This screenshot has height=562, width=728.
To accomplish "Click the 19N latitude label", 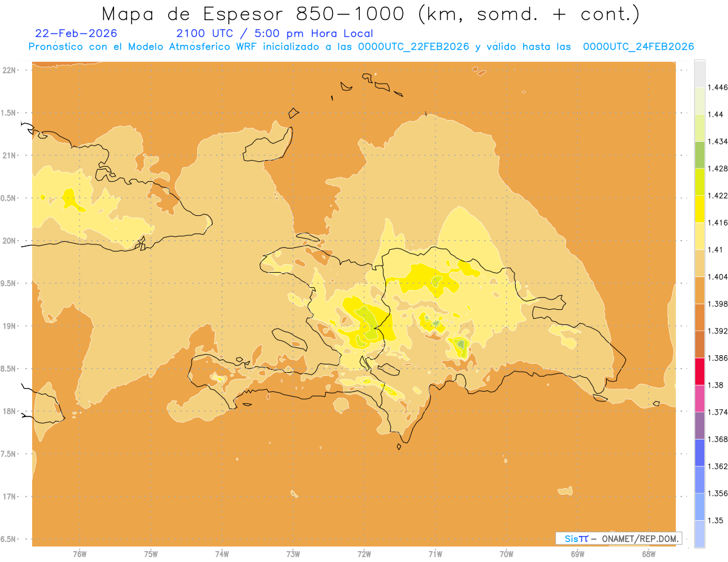I will click(9, 326).
